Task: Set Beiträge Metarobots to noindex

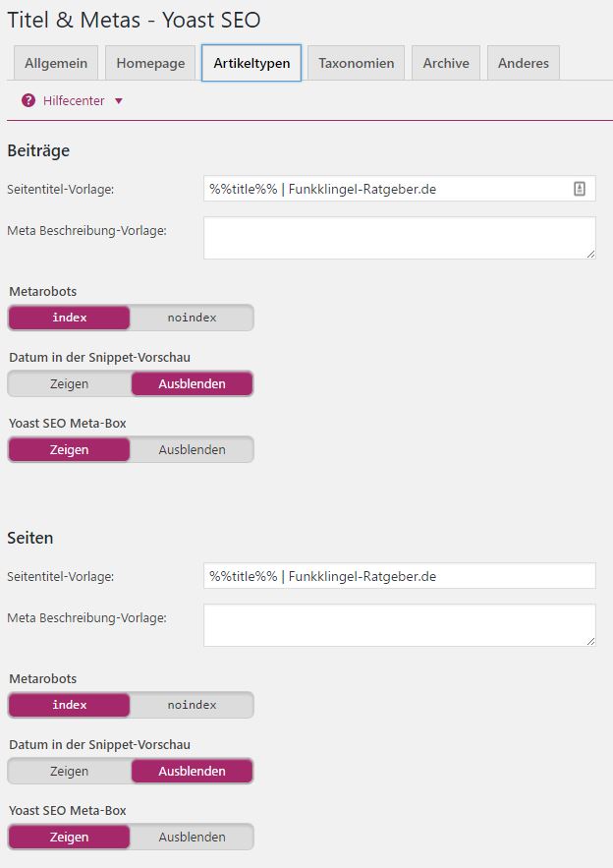Action: click(x=192, y=318)
